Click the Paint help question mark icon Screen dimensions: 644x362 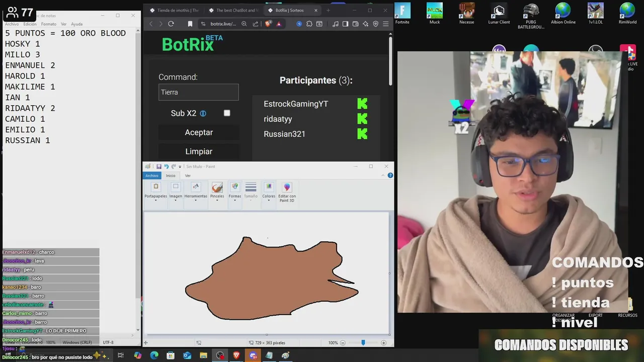click(x=390, y=175)
